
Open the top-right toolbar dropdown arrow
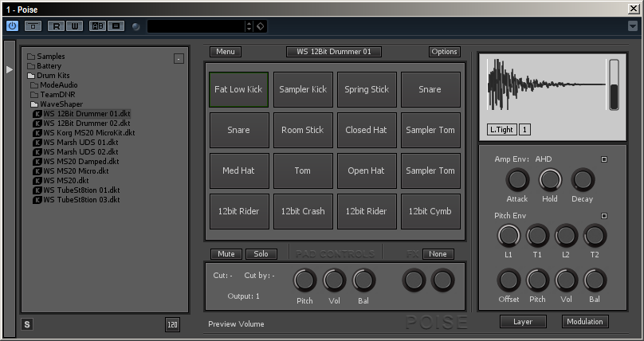(633, 26)
